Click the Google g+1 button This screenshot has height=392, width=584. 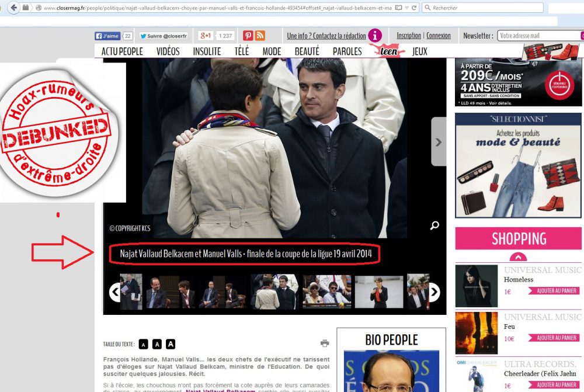coord(206,36)
